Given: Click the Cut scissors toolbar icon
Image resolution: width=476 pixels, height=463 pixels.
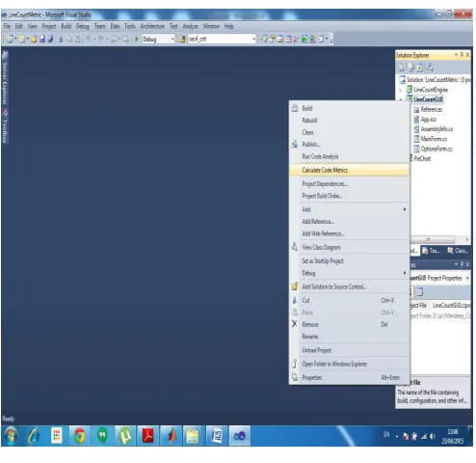Looking at the screenshot, I should coord(61,40).
